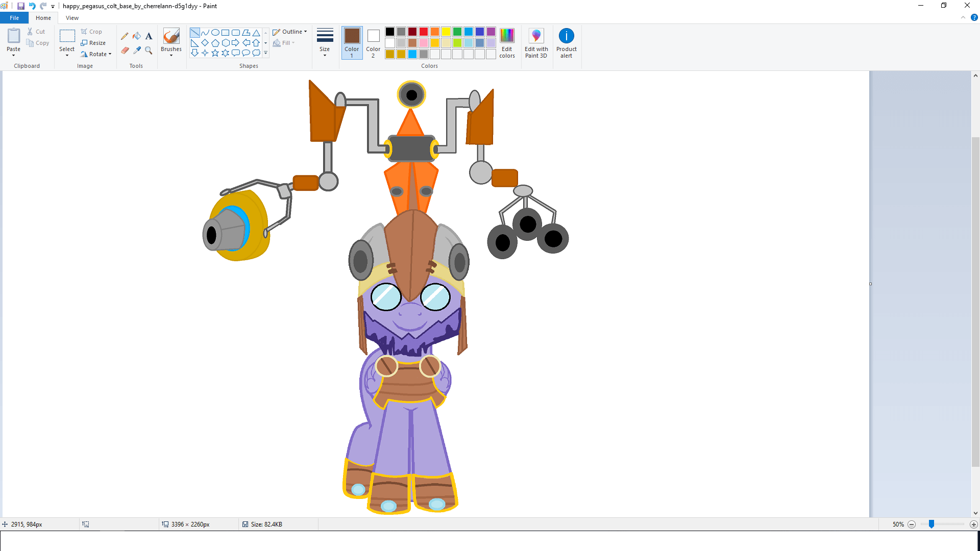980x551 pixels.
Task: Click the Crop button
Action: 91,32
